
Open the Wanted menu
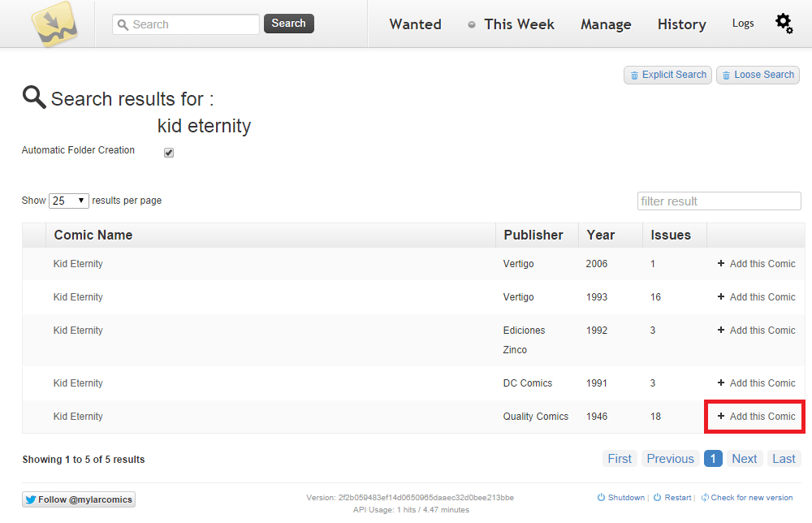pos(415,24)
